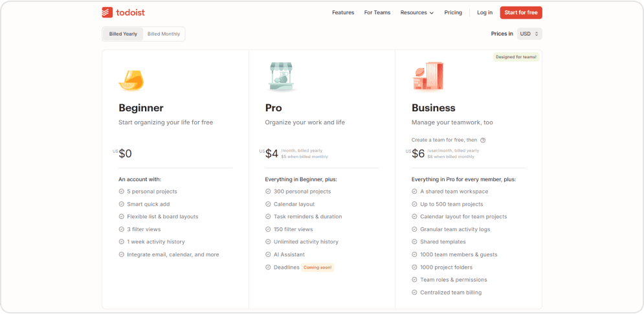Click the check icon beside 'A shared team workspace'
The height and width of the screenshot is (314, 644).
tap(414, 192)
